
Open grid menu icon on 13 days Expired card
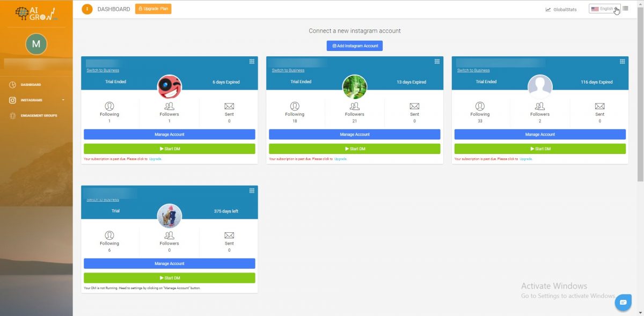437,62
